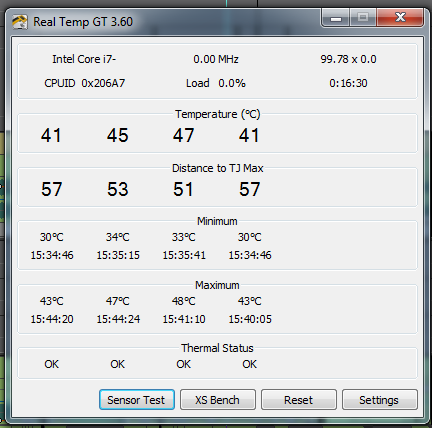The width and height of the screenshot is (432, 428).
Task: Run the Sensor Test
Action: (137, 400)
